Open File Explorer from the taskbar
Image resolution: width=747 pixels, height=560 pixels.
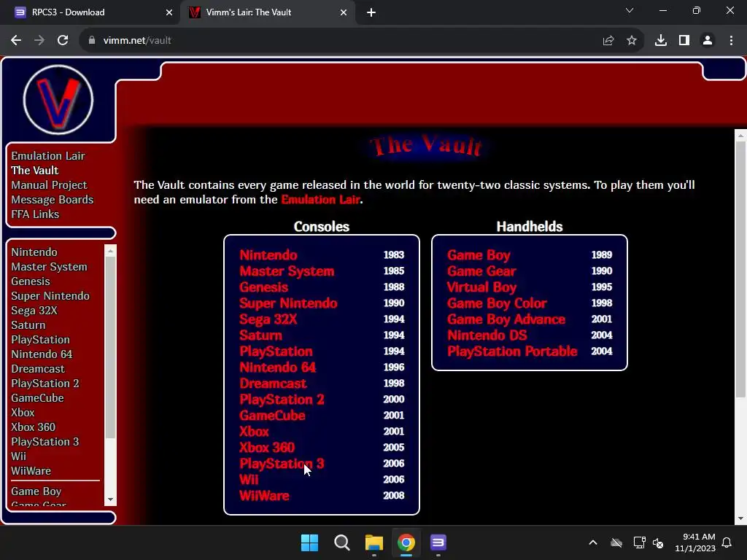tap(374, 542)
